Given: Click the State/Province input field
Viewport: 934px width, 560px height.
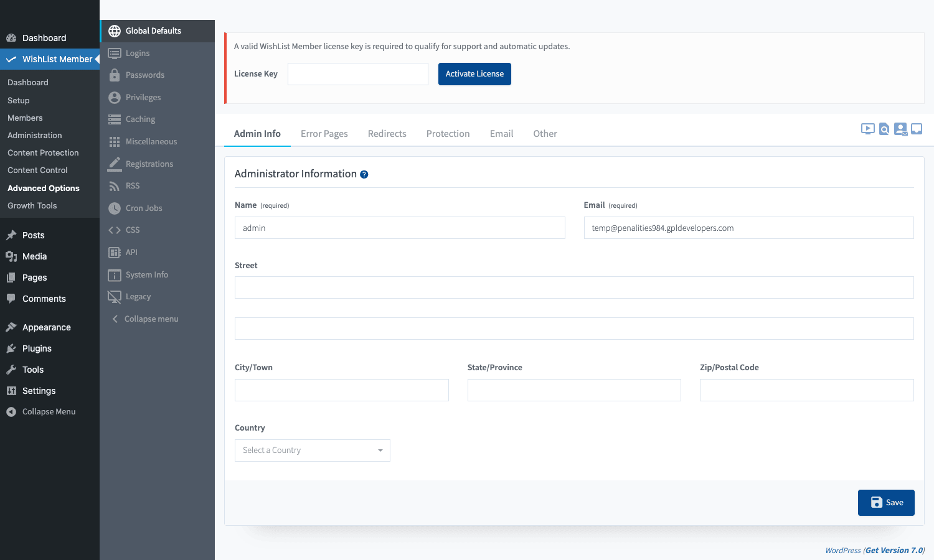Looking at the screenshot, I should click(574, 390).
